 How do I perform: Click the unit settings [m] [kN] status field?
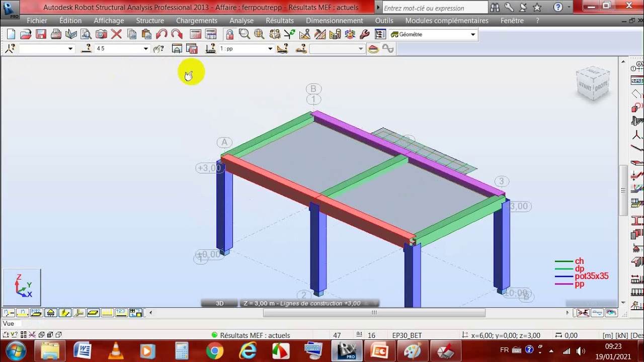coord(622,335)
